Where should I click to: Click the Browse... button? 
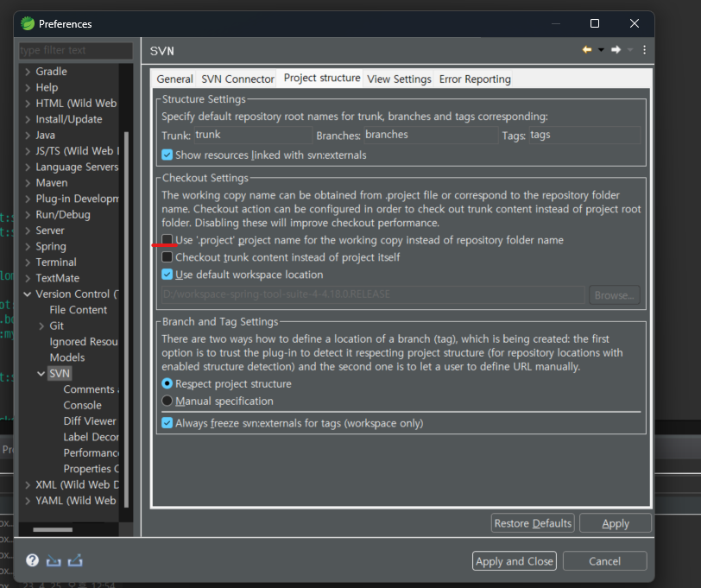615,295
